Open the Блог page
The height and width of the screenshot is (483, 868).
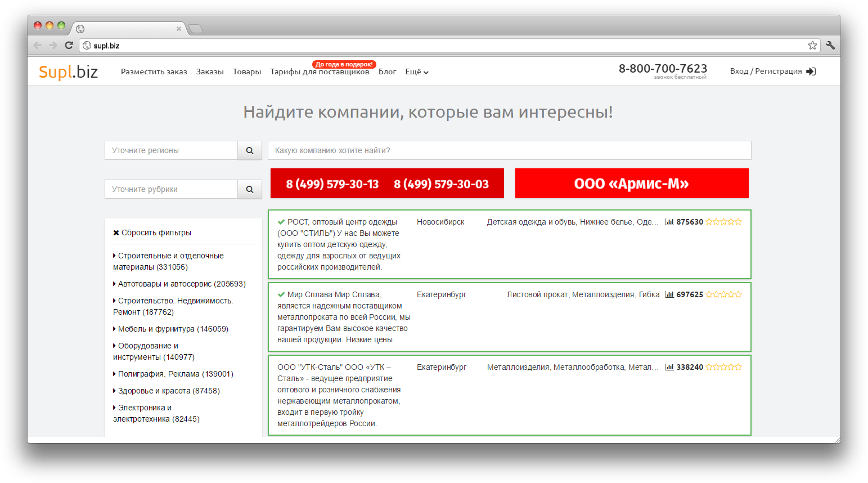(x=387, y=71)
